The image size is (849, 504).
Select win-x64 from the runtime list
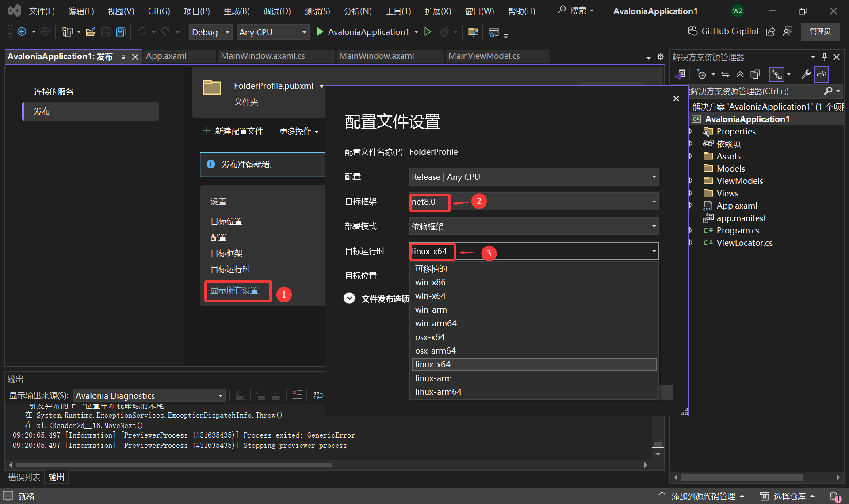point(534,296)
